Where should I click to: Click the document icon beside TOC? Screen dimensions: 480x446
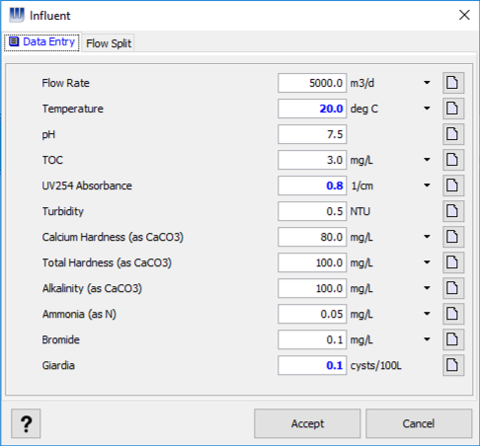453,160
